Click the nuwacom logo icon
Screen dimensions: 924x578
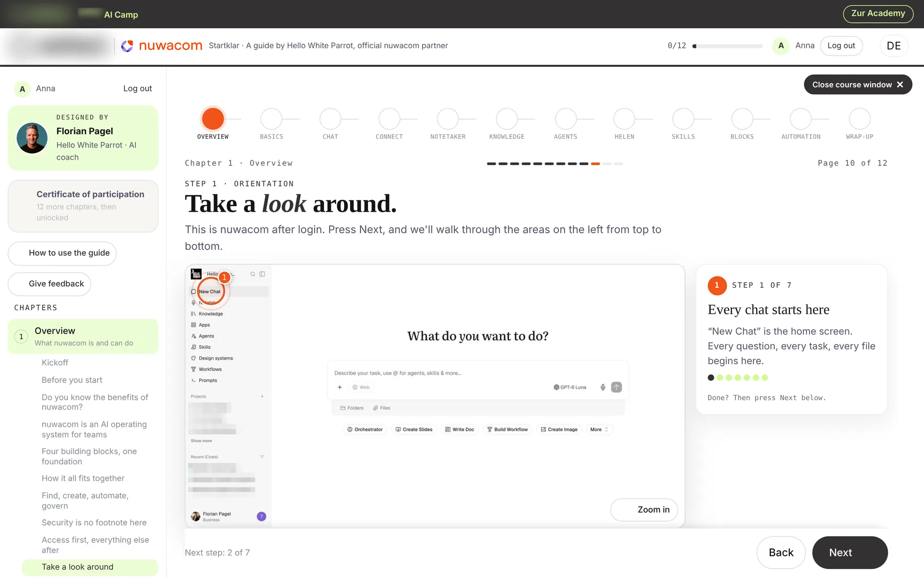click(127, 46)
